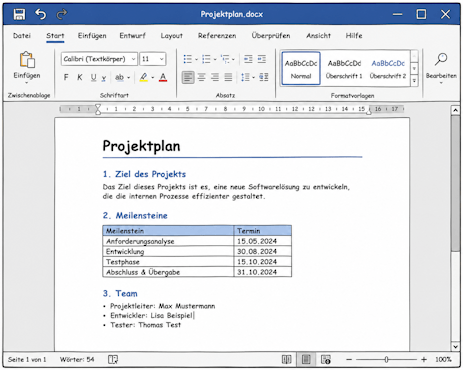Open the Hilfe tab
This screenshot has height=370, width=463.
point(354,36)
